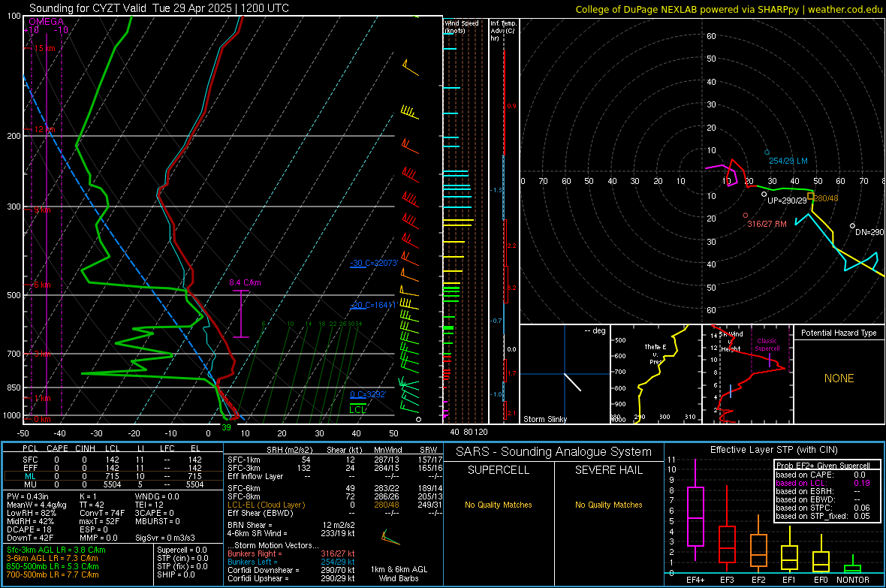Viewport: 886px width, 588px height.
Task: Click the 'SEVERE HAIL' column heading
Action: tap(608, 470)
